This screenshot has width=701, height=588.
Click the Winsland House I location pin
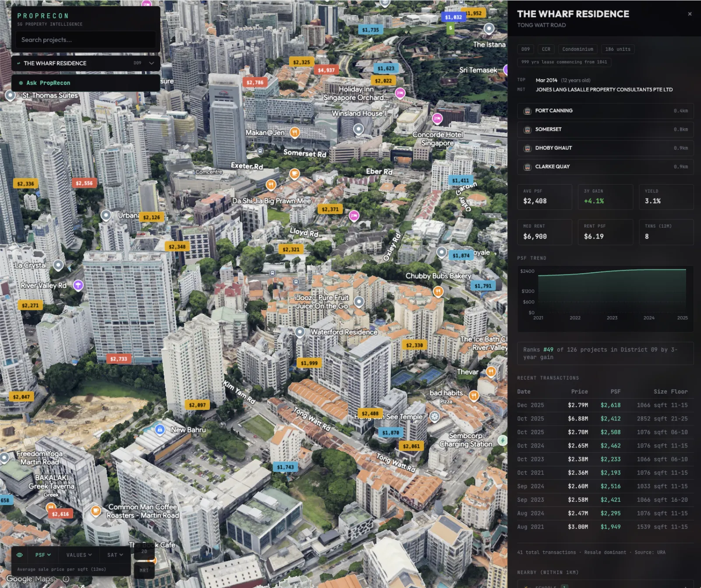pos(358,129)
